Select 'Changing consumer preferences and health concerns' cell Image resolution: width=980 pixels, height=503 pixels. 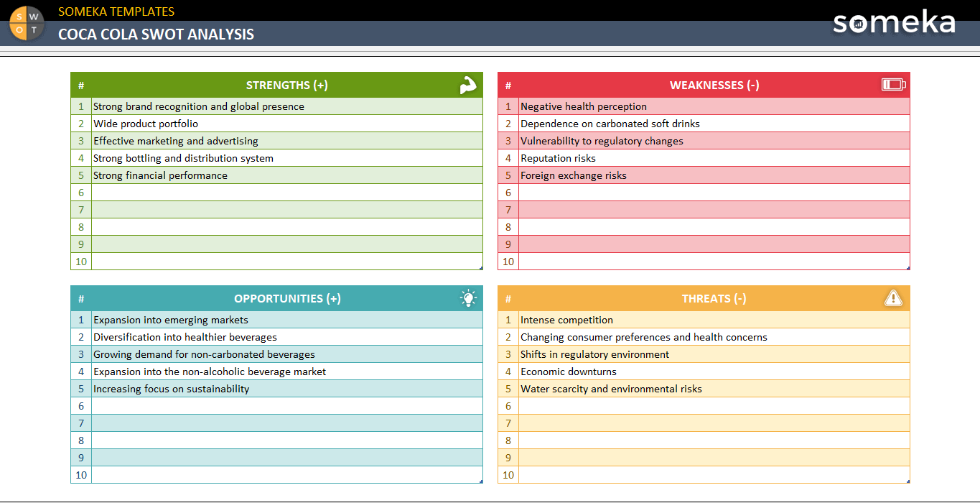(714, 337)
